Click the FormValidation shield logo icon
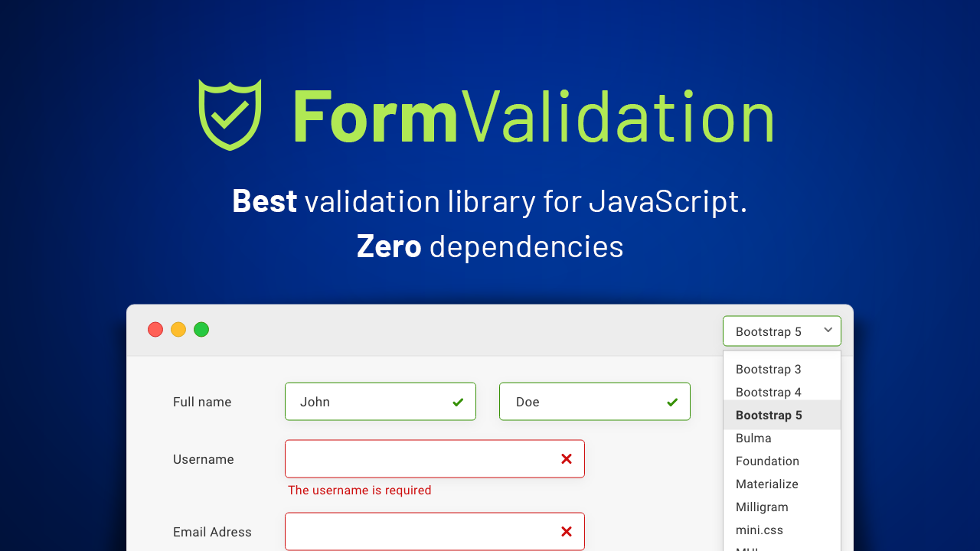This screenshot has width=980, height=551. pos(230,115)
